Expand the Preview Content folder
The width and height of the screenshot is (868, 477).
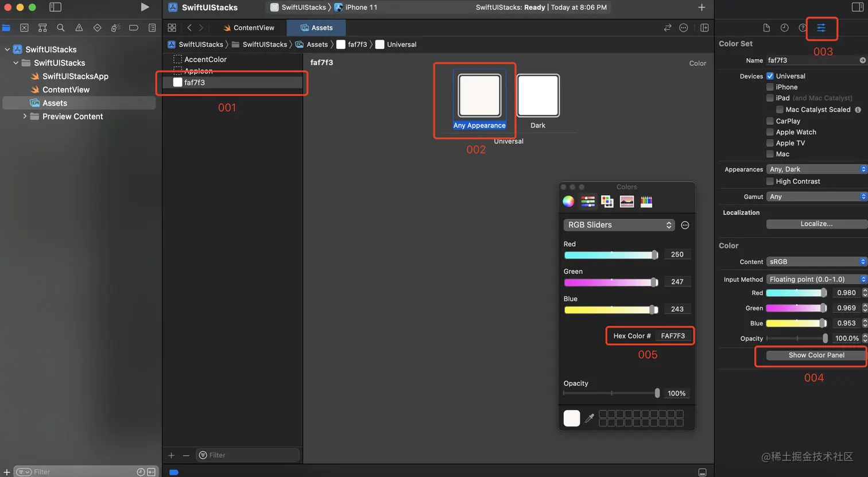coord(25,116)
